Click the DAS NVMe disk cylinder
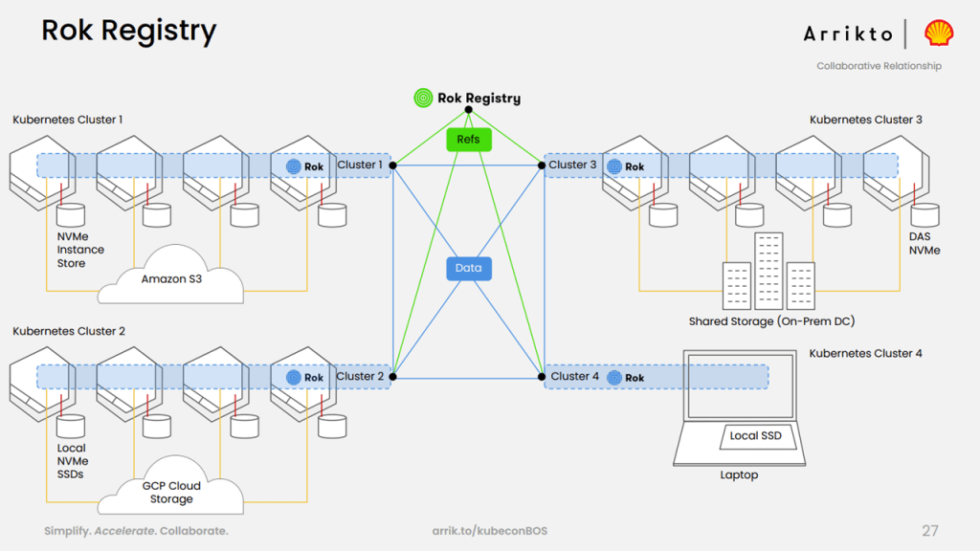The height and width of the screenshot is (551, 980). 924,215
